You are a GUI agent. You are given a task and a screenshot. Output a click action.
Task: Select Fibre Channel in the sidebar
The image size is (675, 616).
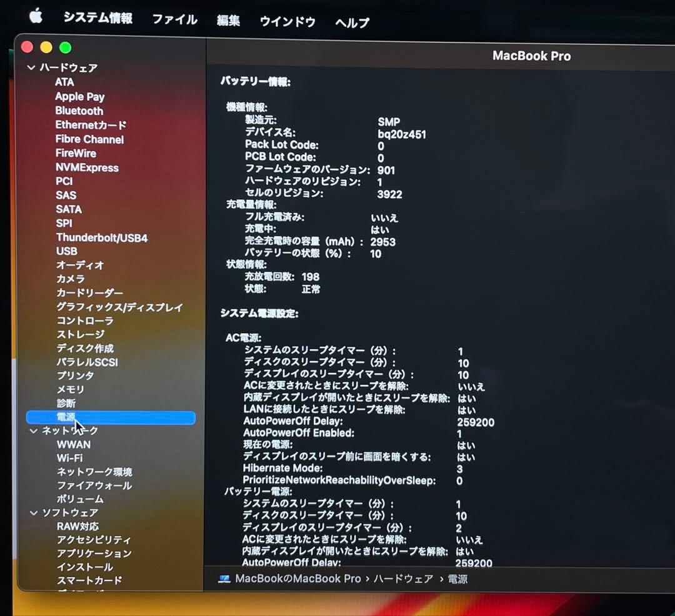89,139
